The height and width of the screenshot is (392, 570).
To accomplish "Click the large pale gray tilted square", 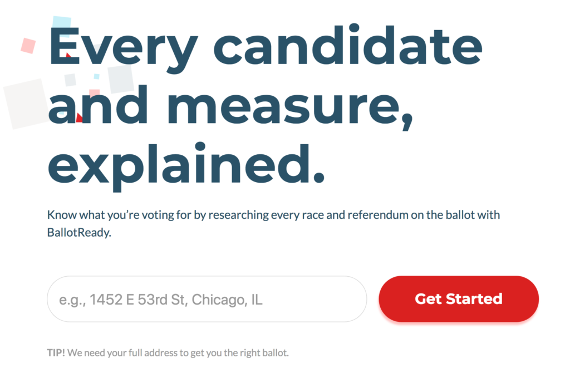I will pyautogui.click(x=26, y=104).
